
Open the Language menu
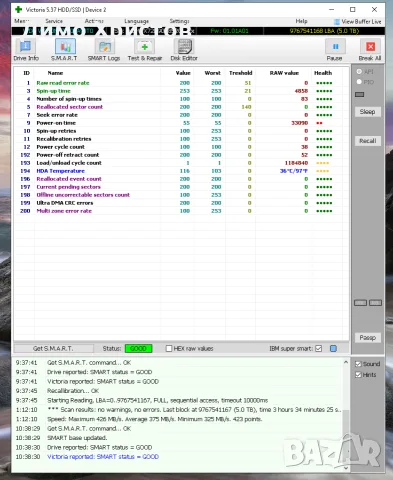click(x=137, y=21)
